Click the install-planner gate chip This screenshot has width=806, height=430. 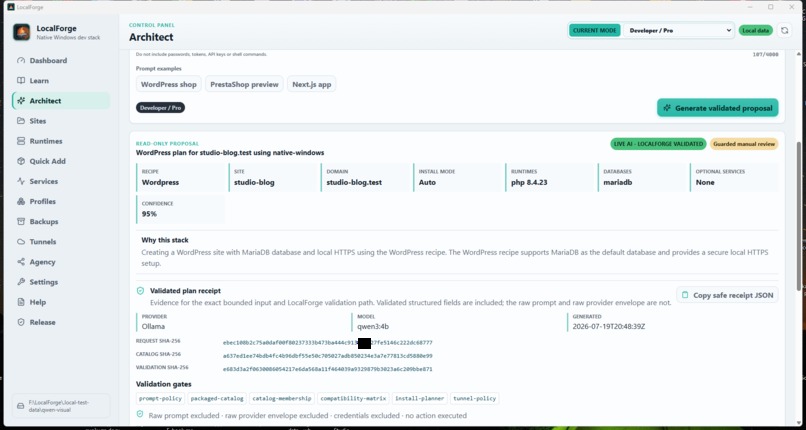tap(419, 398)
